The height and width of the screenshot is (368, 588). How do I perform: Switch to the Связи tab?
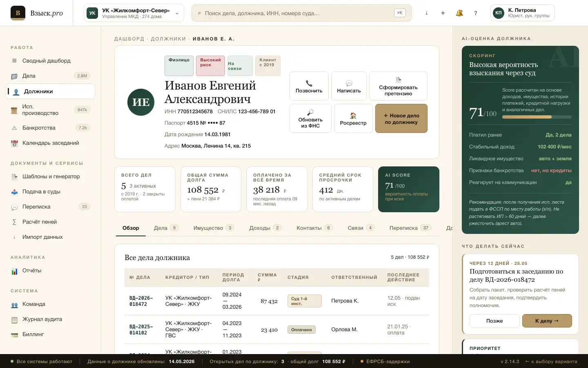click(x=361, y=228)
